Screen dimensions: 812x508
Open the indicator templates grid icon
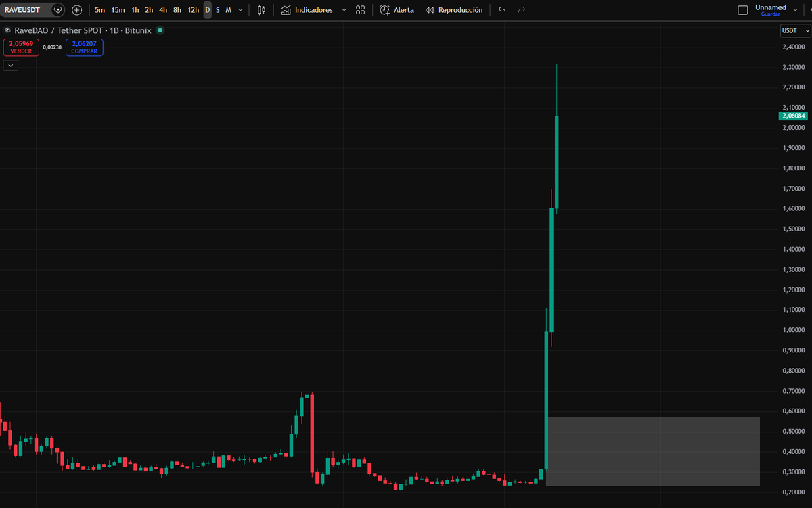(361, 10)
